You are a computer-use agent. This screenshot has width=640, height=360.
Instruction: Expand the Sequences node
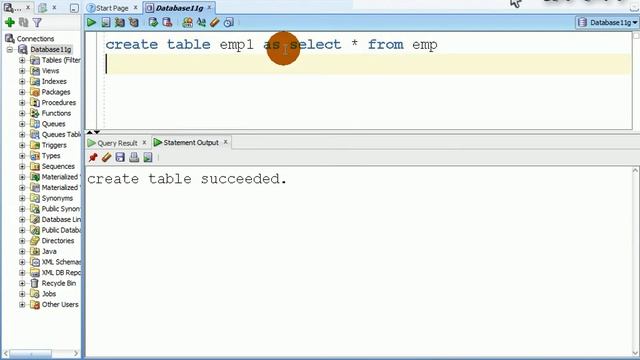(22, 166)
